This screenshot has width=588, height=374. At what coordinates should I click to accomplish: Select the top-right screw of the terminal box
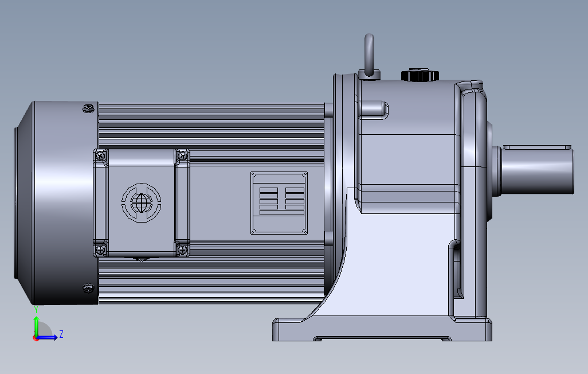[183, 155]
